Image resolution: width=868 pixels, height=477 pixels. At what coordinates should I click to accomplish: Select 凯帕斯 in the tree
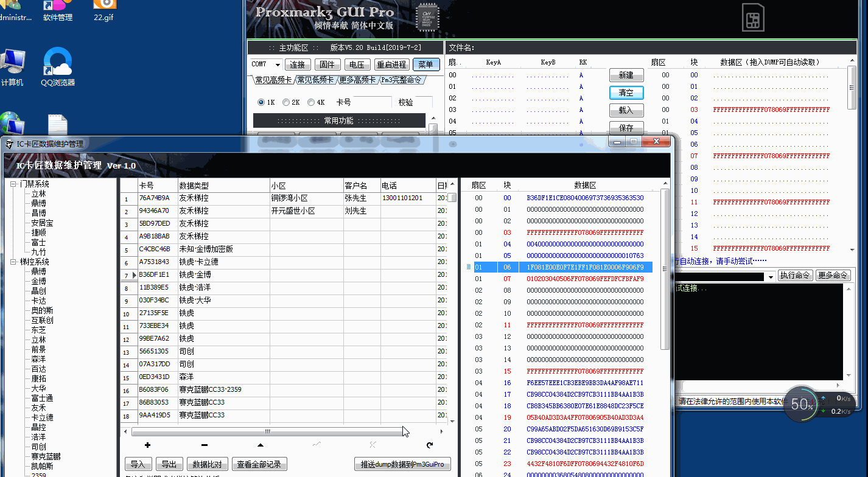tap(43, 466)
